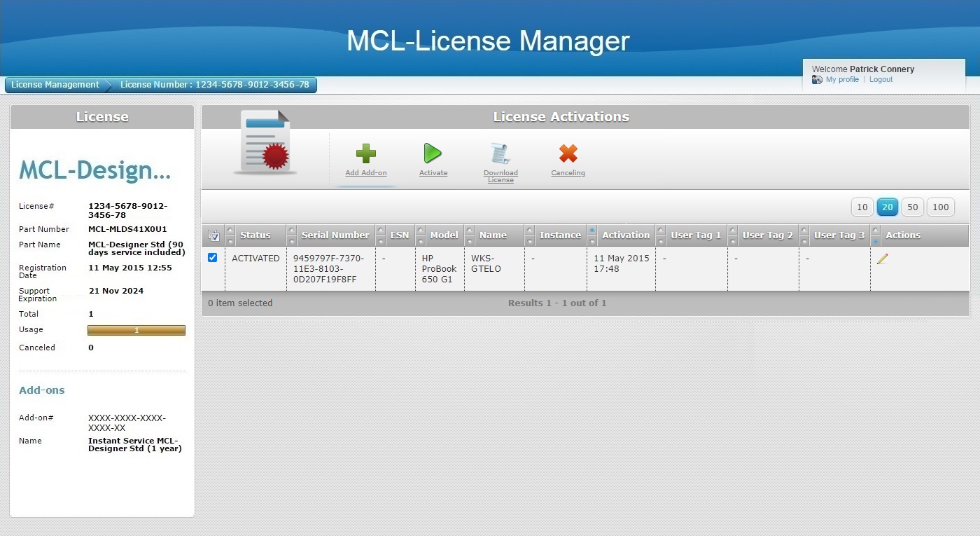Click the Download License label link
This screenshot has height=536, width=980.
pyautogui.click(x=500, y=177)
